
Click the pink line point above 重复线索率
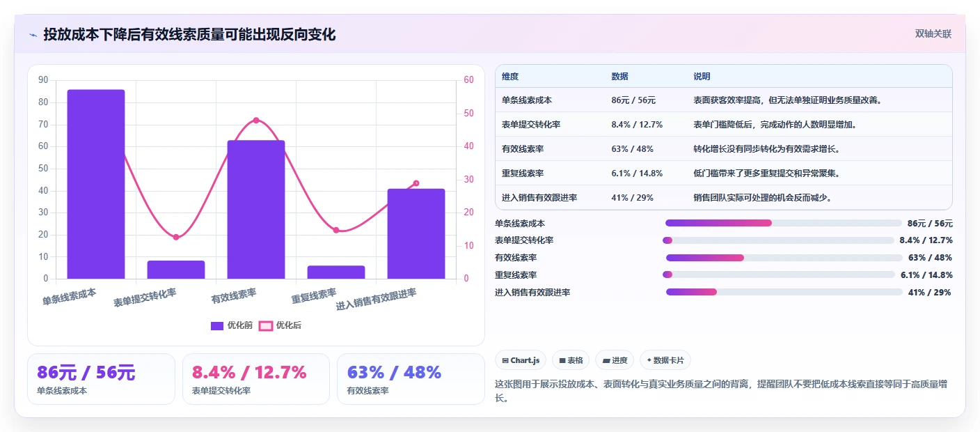click(x=336, y=230)
